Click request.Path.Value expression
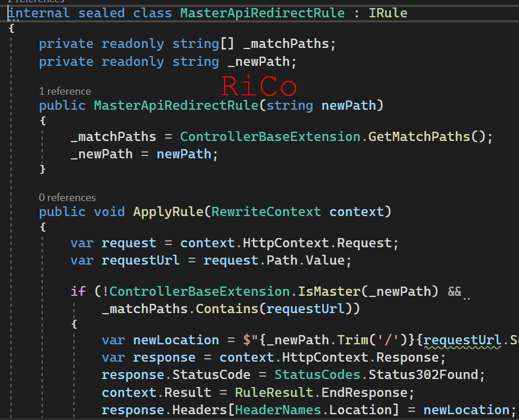Screen dimensions: 519x420 click(x=277, y=260)
